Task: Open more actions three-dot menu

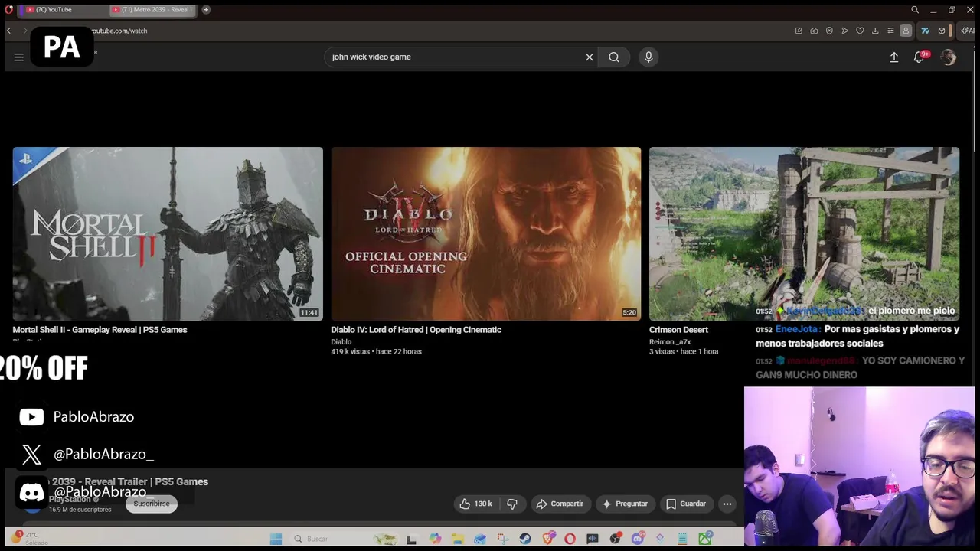Action: click(x=727, y=504)
